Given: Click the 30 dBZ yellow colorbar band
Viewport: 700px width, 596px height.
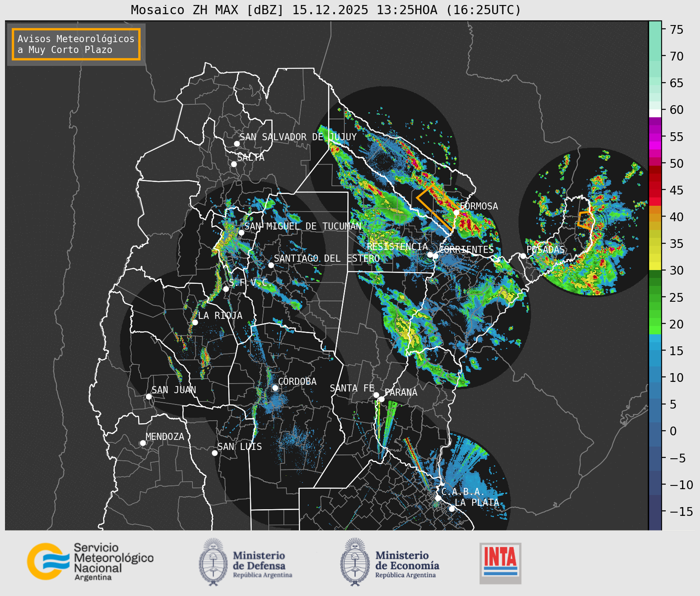Looking at the screenshot, I should pyautogui.click(x=655, y=266).
